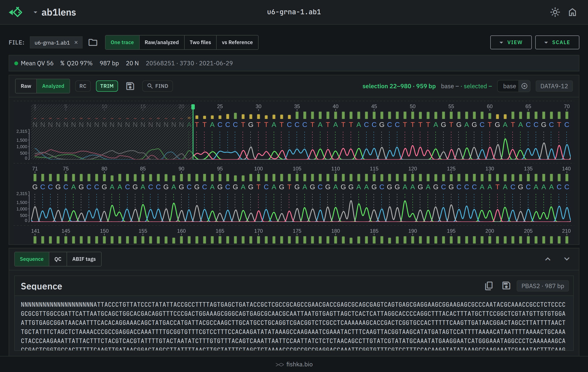This screenshot has width=588, height=372.
Task: Click the ab1lens green logo icon
Action: tap(16, 12)
